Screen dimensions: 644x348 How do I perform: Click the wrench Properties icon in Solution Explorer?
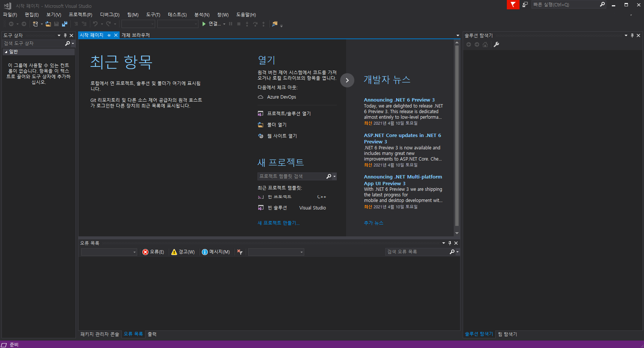496,44
